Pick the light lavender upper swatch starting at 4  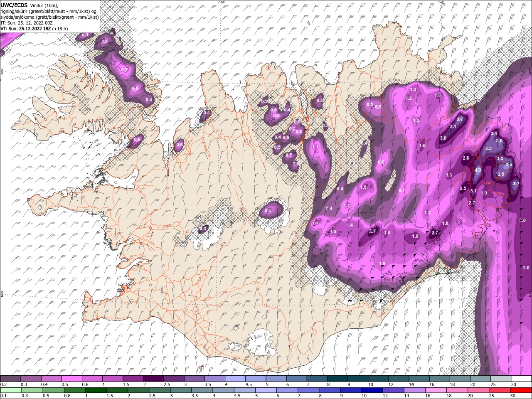[234, 379]
